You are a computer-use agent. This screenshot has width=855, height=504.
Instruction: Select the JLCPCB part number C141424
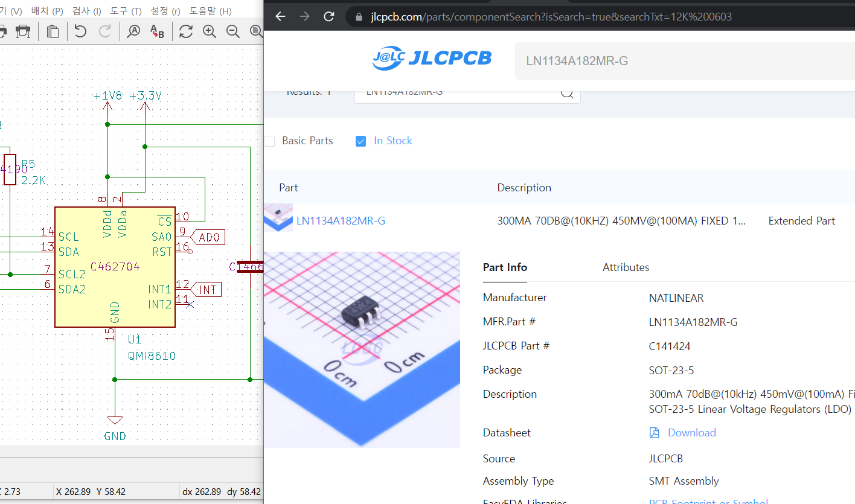click(x=670, y=346)
